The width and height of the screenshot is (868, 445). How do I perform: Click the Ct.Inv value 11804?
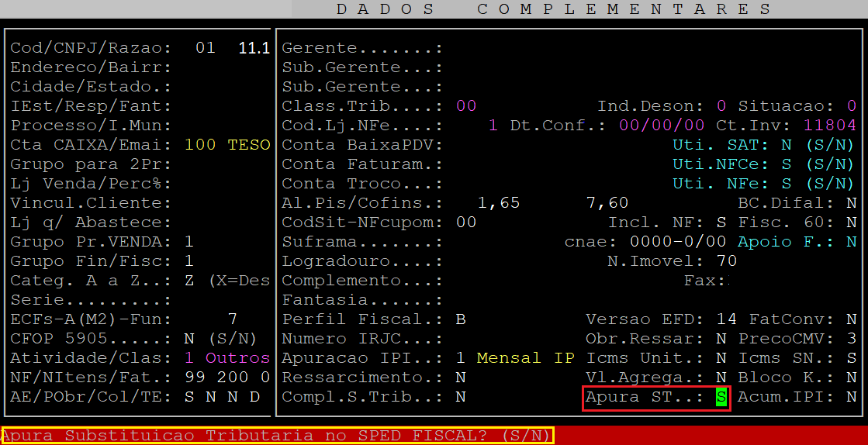[829, 126]
